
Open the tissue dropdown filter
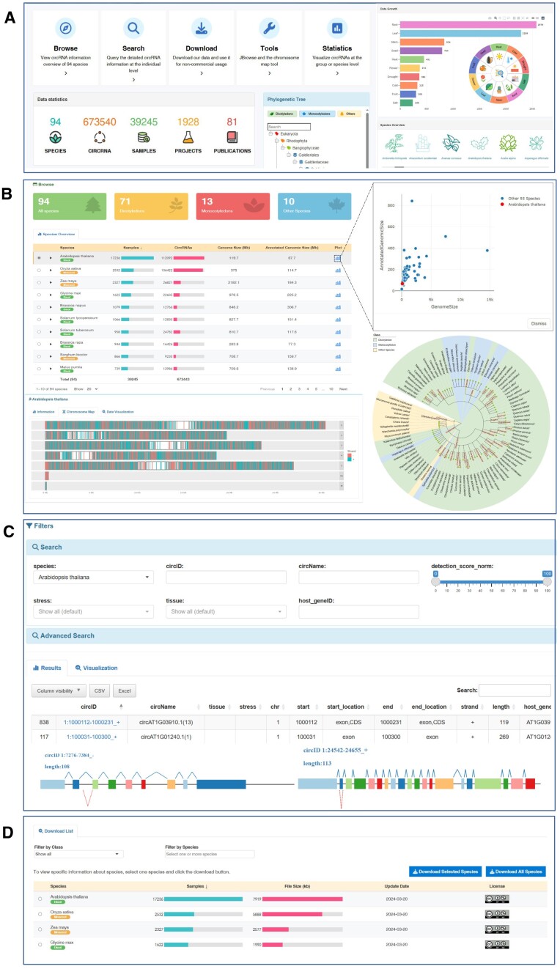226,611
